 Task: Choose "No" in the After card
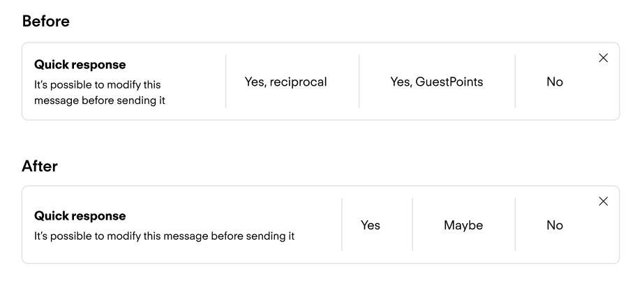[x=555, y=225]
